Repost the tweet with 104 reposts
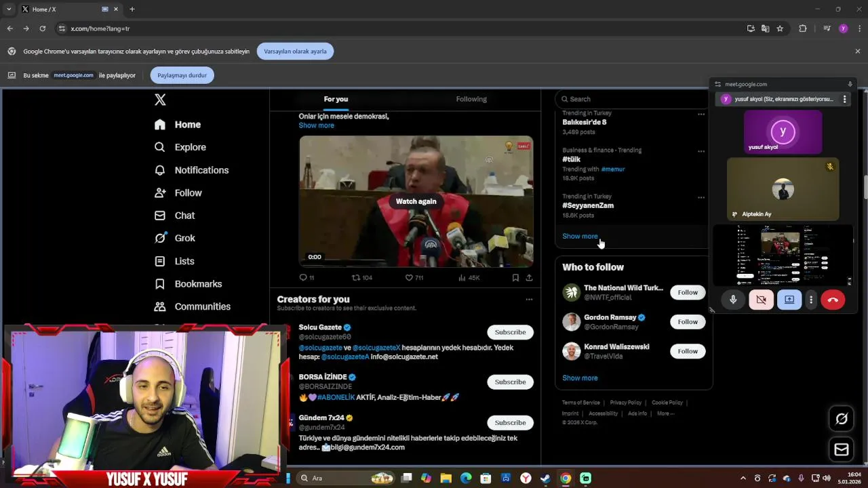This screenshot has width=868, height=488. [362, 278]
